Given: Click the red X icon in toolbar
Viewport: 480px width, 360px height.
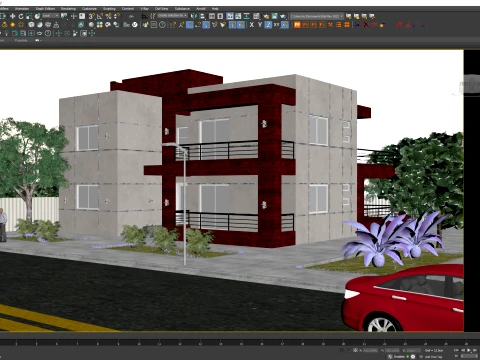Looking at the screenshot, I should point(366,25).
